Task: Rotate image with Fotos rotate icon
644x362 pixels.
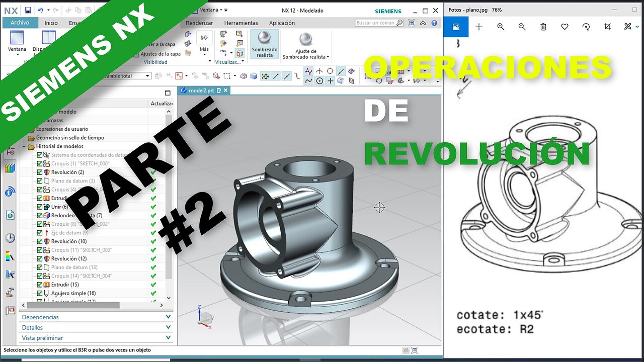Action: pos(586,27)
